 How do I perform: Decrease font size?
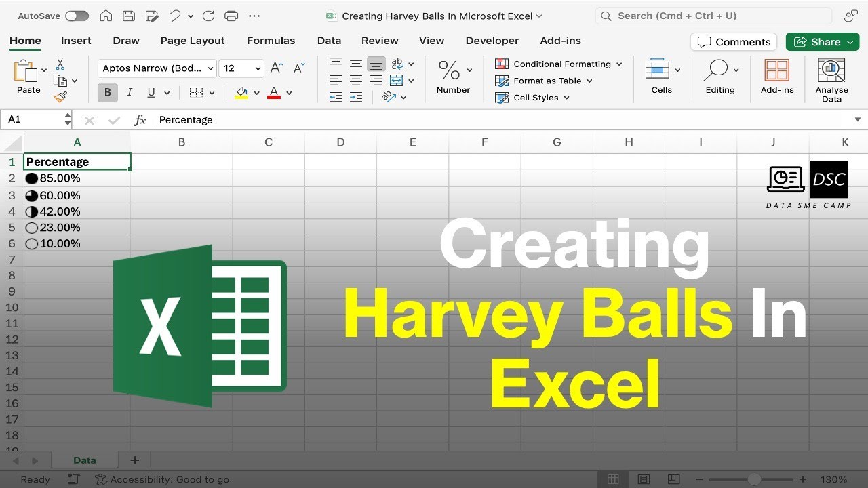[x=298, y=68]
